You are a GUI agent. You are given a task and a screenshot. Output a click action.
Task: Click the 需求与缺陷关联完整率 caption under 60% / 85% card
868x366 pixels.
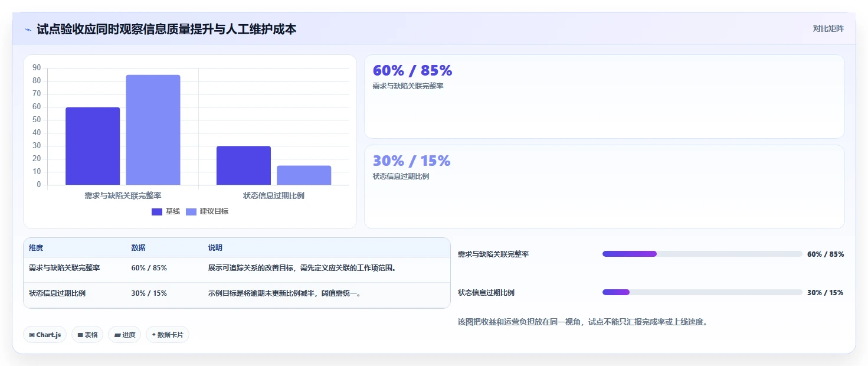pos(408,86)
